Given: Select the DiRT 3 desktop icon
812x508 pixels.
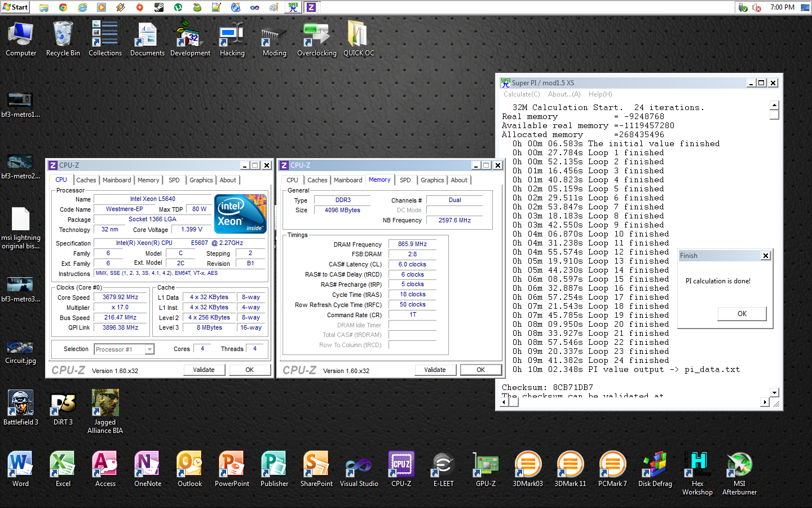Looking at the screenshot, I should pos(63,408).
